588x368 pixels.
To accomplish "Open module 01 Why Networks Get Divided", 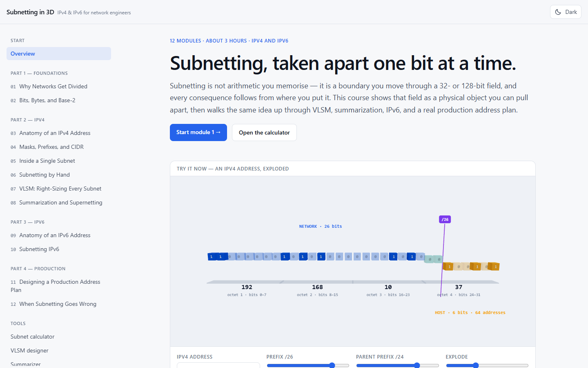I will pyautogui.click(x=59, y=86).
